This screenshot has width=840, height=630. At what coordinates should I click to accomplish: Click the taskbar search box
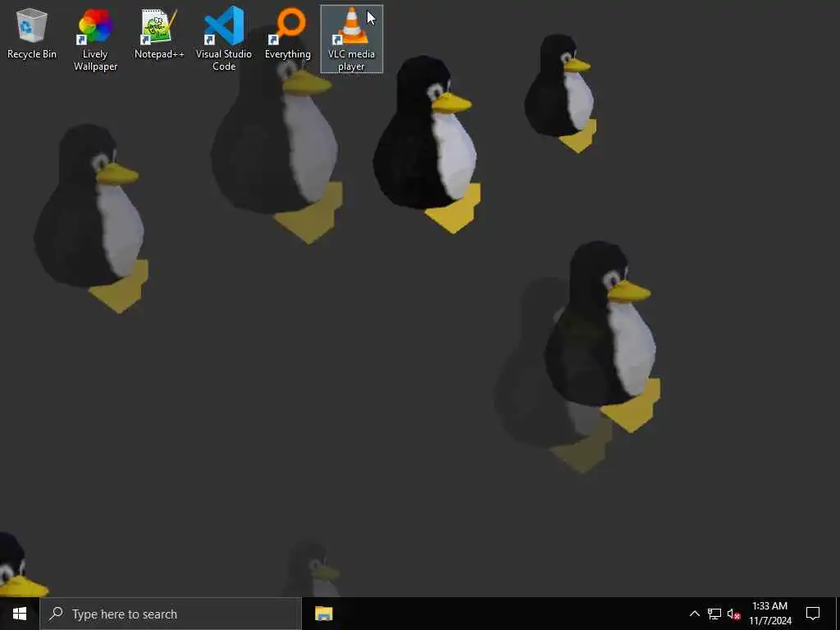(x=171, y=614)
